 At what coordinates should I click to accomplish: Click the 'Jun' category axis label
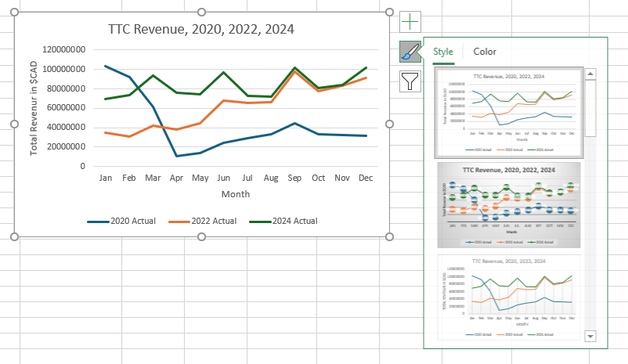coord(223,178)
